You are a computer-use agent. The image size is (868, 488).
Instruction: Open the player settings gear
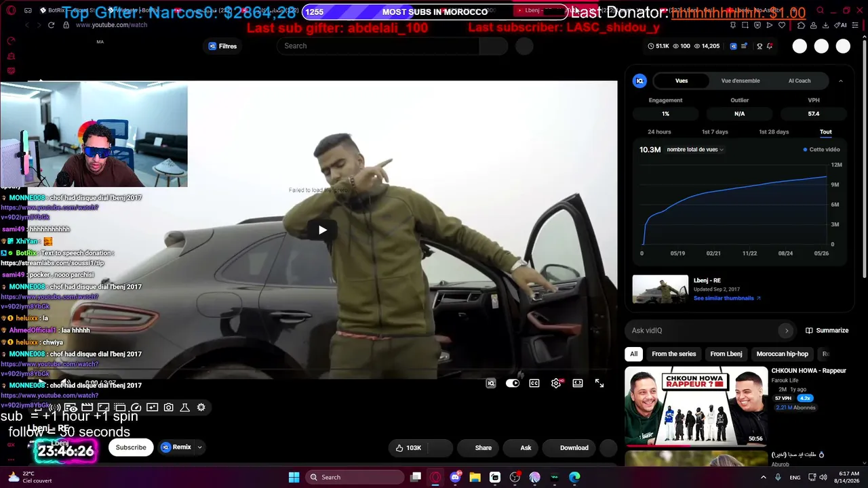pos(556,384)
